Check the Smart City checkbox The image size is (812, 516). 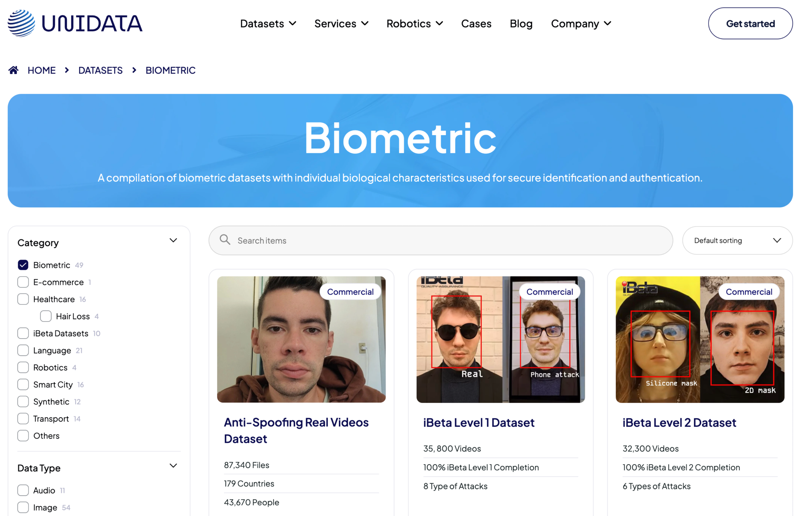pos(23,384)
